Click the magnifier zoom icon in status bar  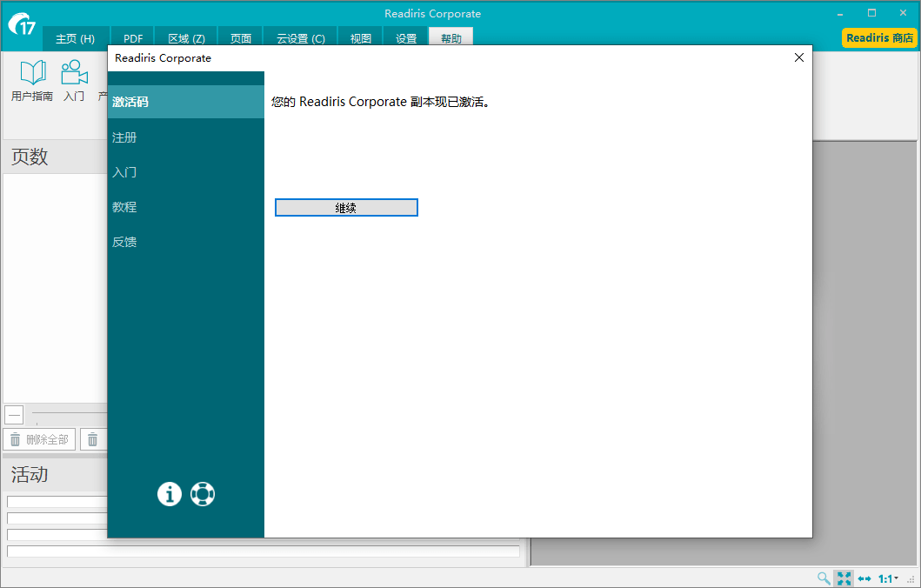coord(824,578)
